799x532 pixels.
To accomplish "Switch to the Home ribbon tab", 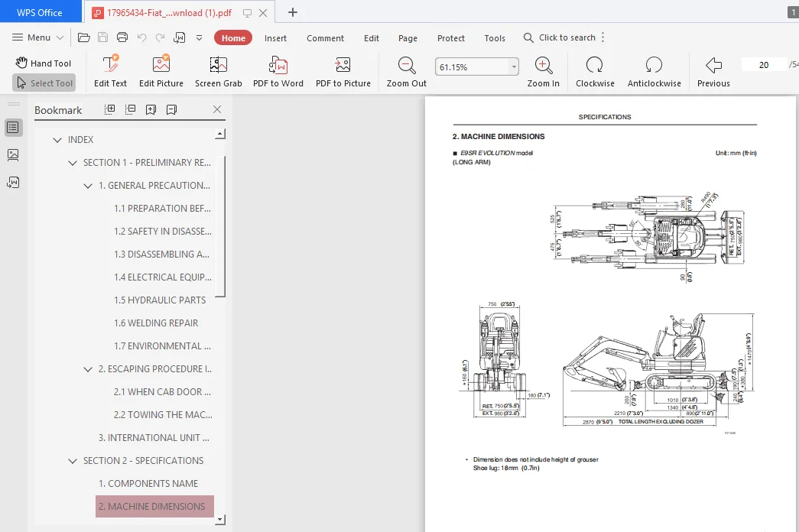I will coord(233,37).
